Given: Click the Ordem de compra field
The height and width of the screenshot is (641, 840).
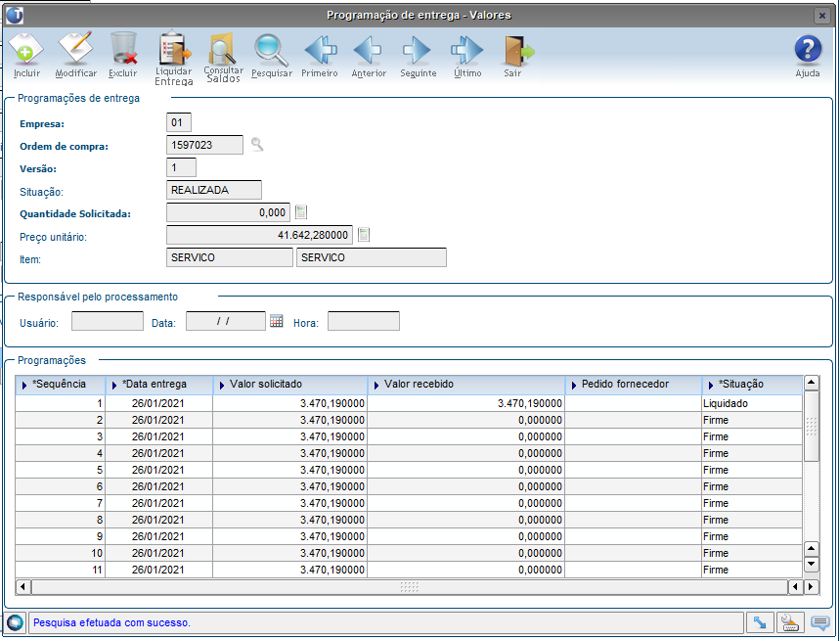Looking at the screenshot, I should click(204, 145).
